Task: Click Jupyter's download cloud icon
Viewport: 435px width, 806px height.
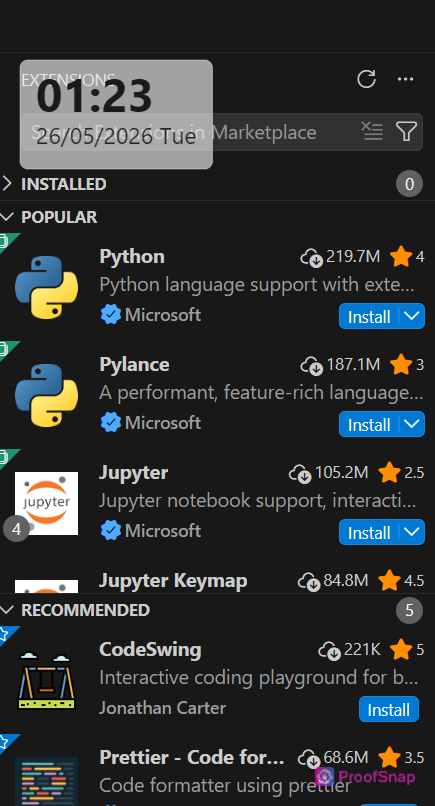Action: tap(300, 473)
